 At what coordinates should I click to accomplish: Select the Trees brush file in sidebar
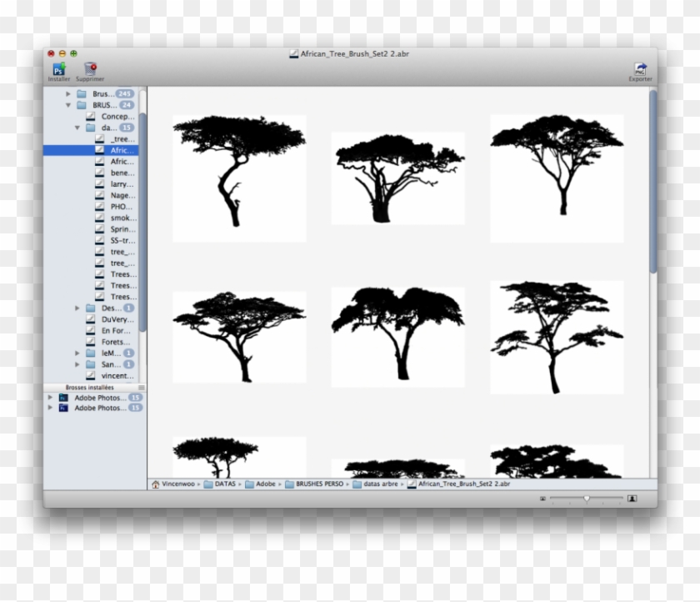point(124,273)
